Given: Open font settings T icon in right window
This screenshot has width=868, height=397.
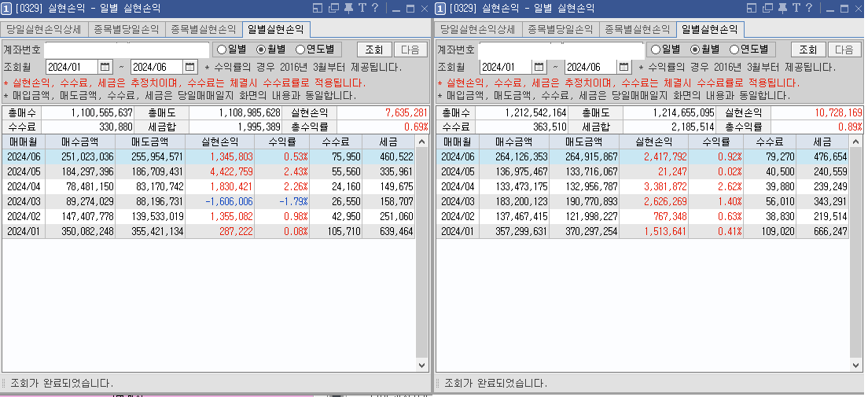Looking at the screenshot, I should [x=796, y=8].
